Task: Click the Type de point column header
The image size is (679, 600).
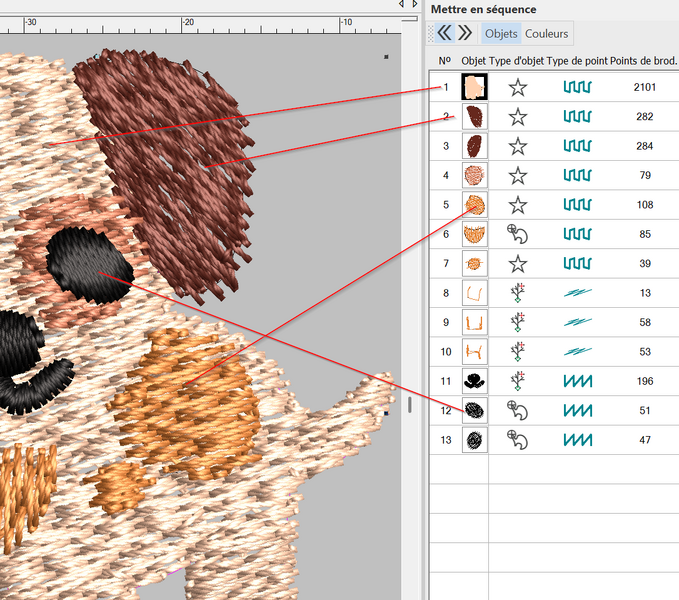Action: click(577, 61)
